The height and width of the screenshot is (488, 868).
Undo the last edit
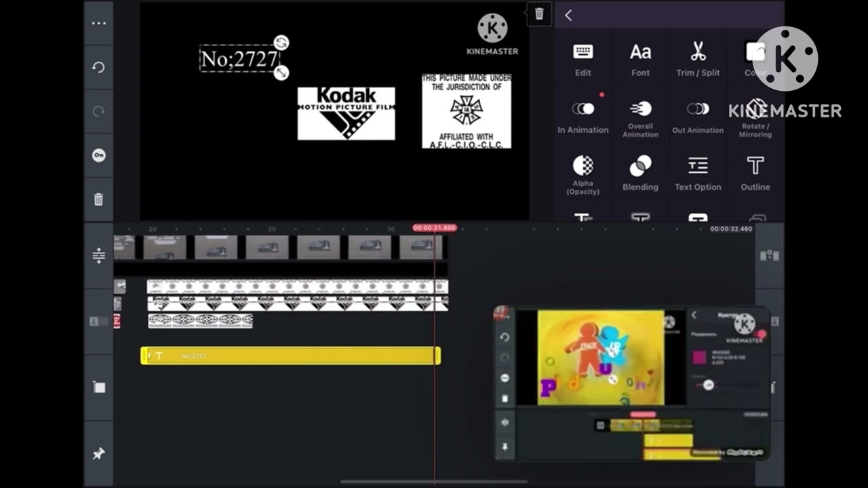tap(98, 67)
